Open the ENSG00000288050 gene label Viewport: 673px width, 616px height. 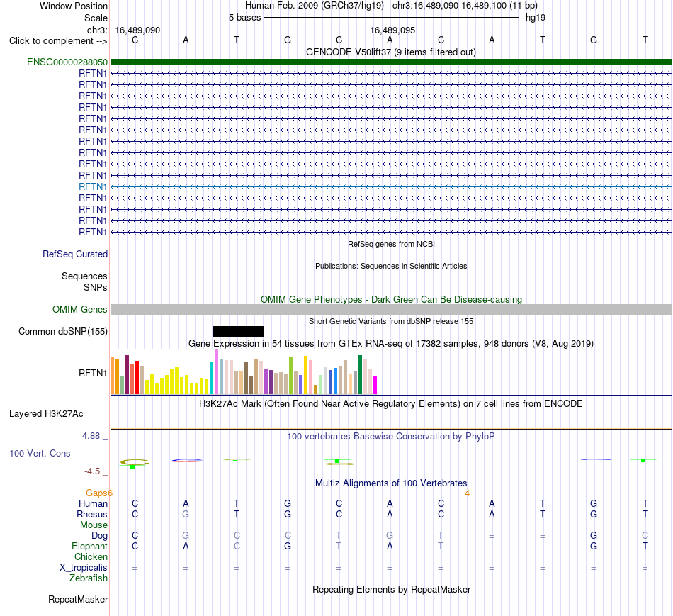(x=67, y=62)
